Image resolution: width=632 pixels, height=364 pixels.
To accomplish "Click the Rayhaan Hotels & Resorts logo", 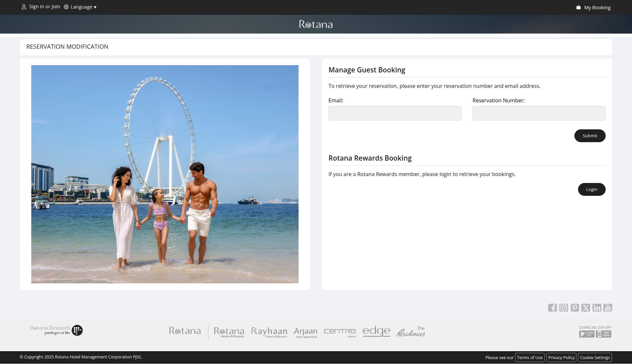I will click(x=269, y=332).
